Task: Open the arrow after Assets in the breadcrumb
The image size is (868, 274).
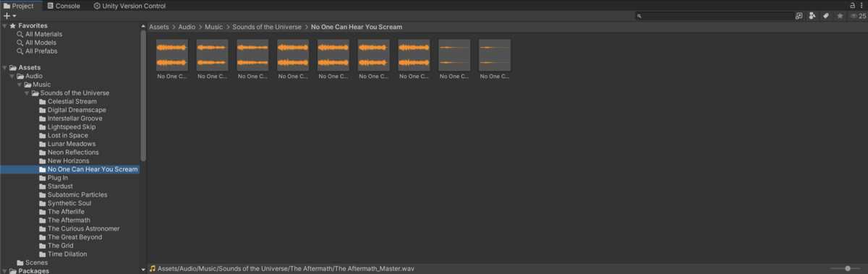Action: pos(174,27)
